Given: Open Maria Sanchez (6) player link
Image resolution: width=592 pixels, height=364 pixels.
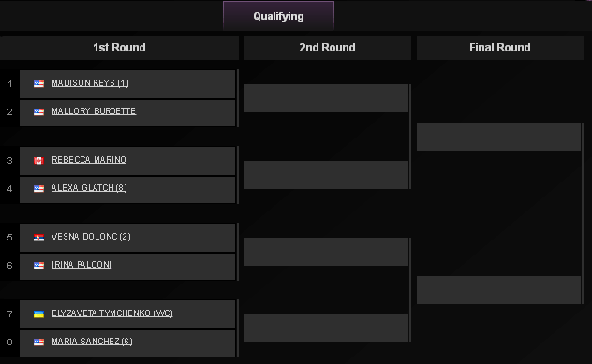Looking at the screenshot, I should (92, 342).
